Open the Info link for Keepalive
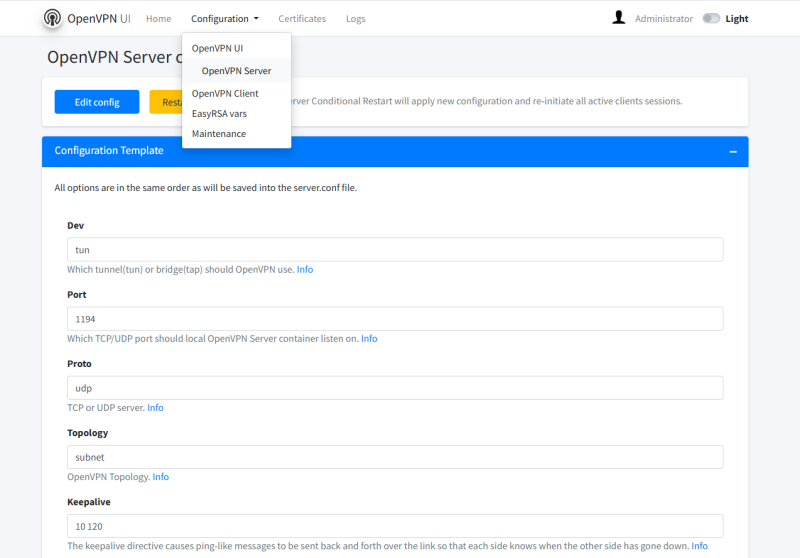Viewport: 800px width, 558px height. tap(699, 546)
